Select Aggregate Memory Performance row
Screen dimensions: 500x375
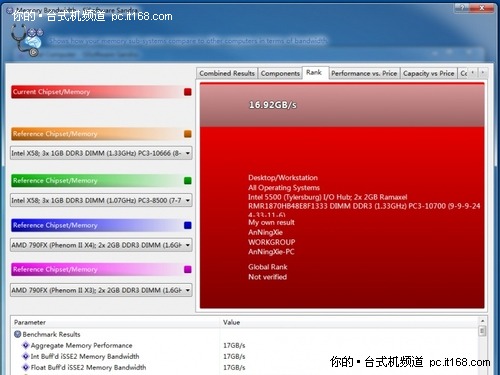[245, 345]
